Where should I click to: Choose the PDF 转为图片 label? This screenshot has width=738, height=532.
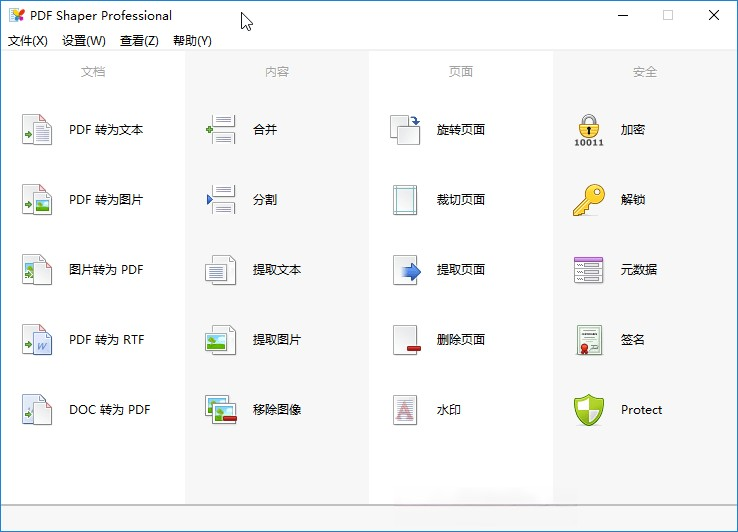(x=106, y=200)
